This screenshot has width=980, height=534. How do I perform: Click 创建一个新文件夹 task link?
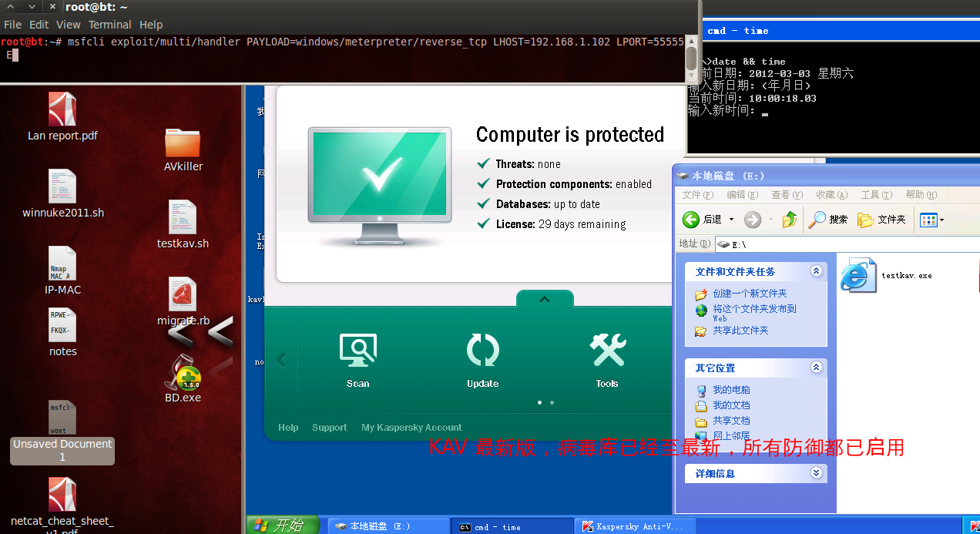750,294
